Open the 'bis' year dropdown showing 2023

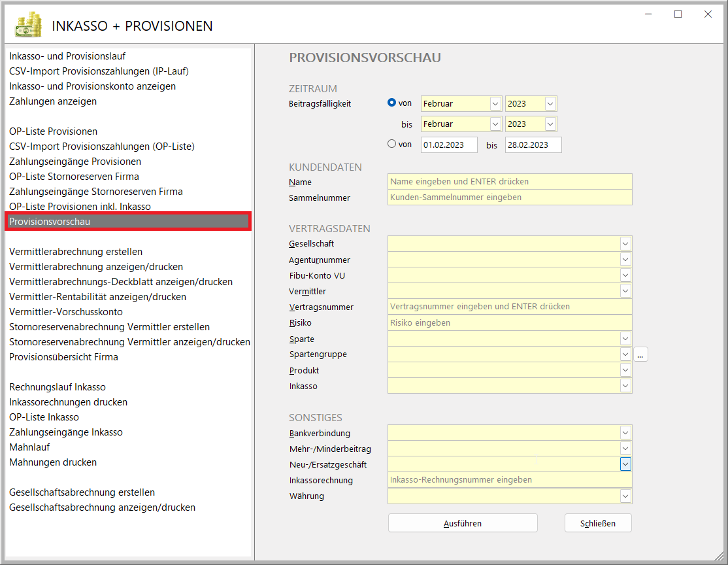pyautogui.click(x=550, y=124)
